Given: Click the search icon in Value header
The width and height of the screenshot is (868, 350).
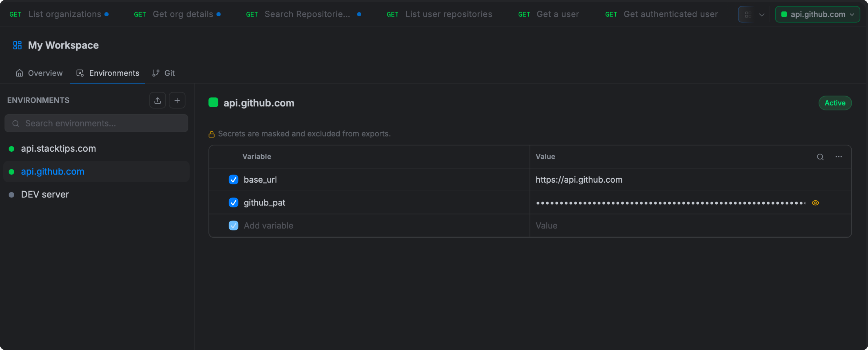Looking at the screenshot, I should click(820, 157).
